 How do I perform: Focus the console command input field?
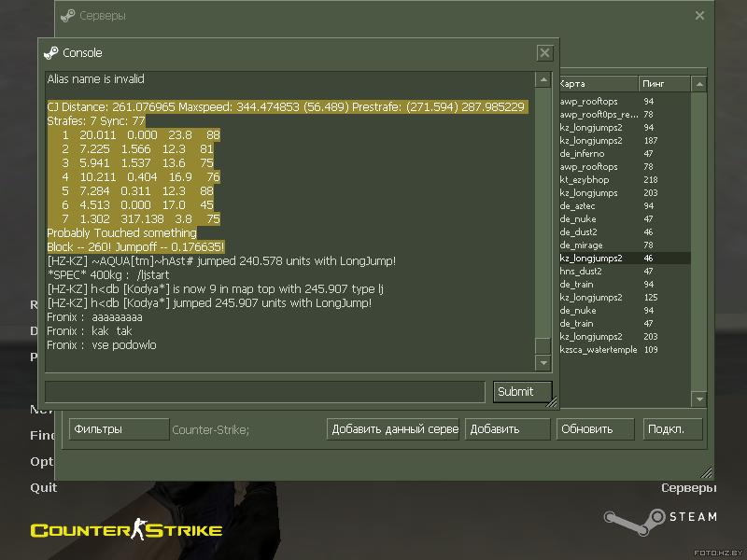[x=265, y=392]
